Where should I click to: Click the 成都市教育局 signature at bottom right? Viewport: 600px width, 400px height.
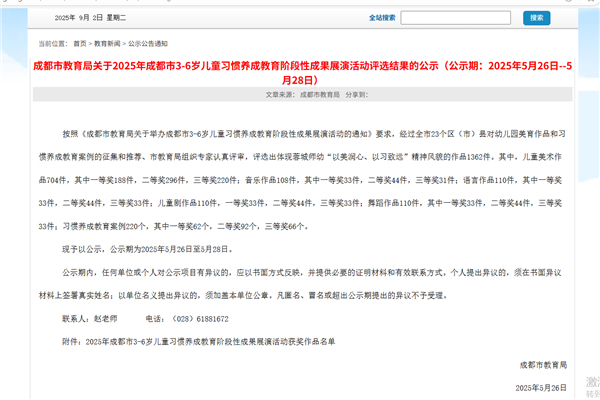tap(542, 364)
